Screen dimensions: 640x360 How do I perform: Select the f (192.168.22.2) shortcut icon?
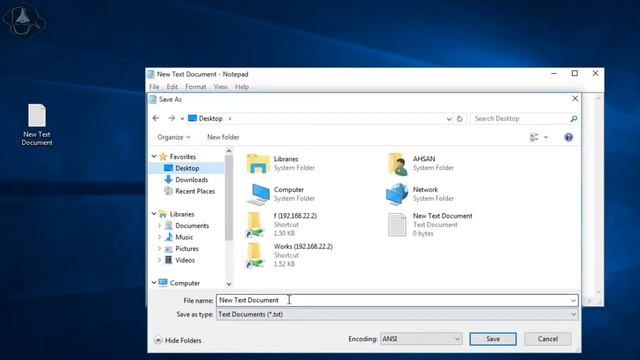coord(254,224)
